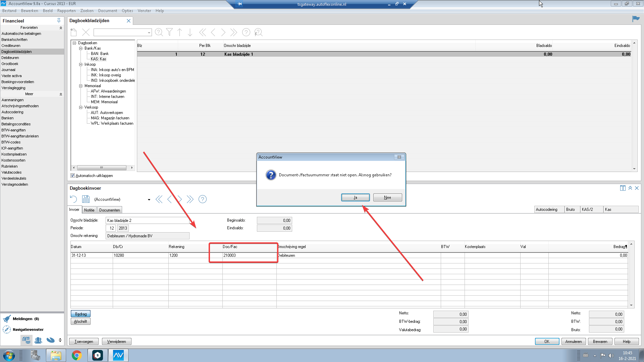Select KAS: Kas in the tree
Screen dimensions: 644x362
tap(98, 59)
